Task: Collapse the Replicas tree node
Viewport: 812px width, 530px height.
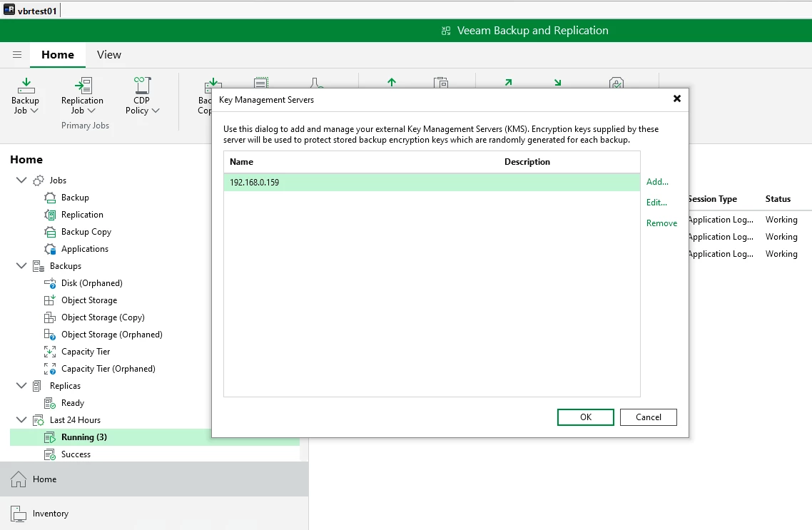Action: click(21, 385)
